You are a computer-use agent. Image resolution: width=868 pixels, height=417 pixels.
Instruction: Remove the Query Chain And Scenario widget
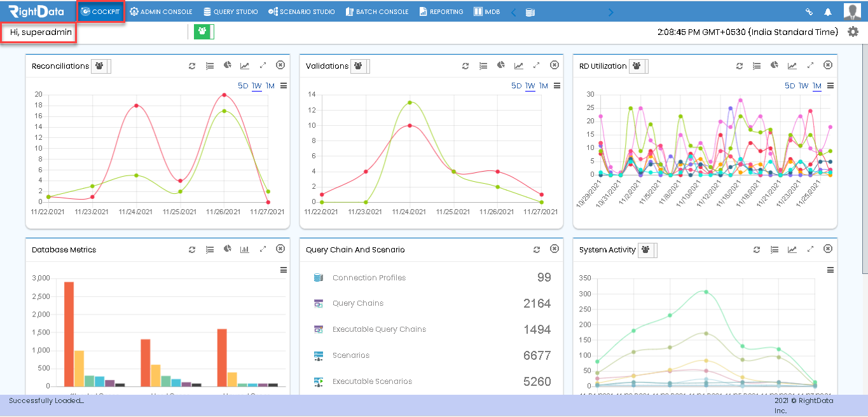click(x=555, y=249)
